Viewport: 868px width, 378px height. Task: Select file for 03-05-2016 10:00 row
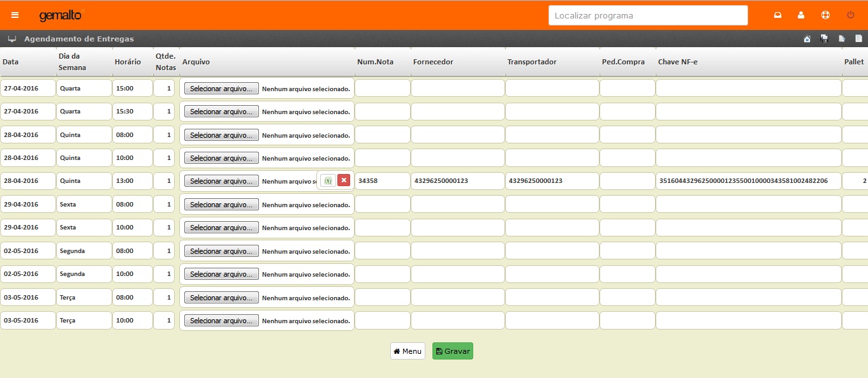click(x=221, y=321)
